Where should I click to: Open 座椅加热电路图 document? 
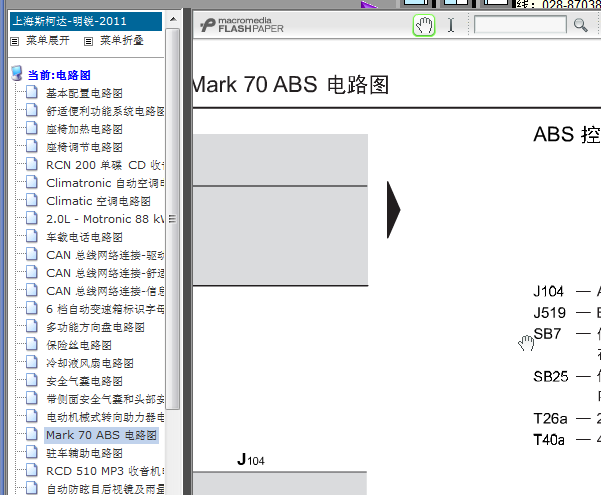click(84, 129)
